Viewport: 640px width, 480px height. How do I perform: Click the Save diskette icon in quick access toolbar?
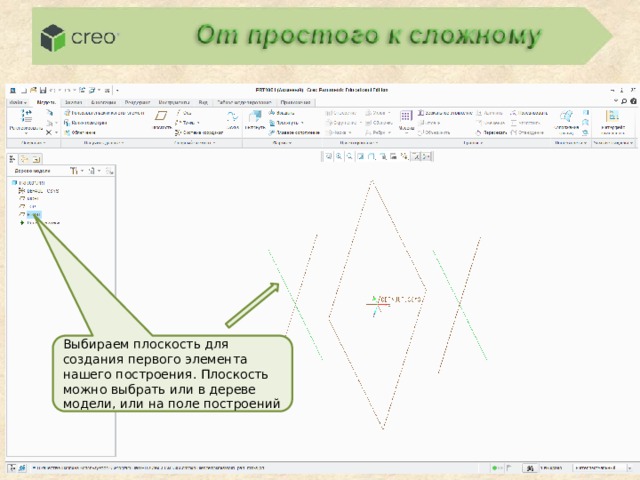pos(43,90)
